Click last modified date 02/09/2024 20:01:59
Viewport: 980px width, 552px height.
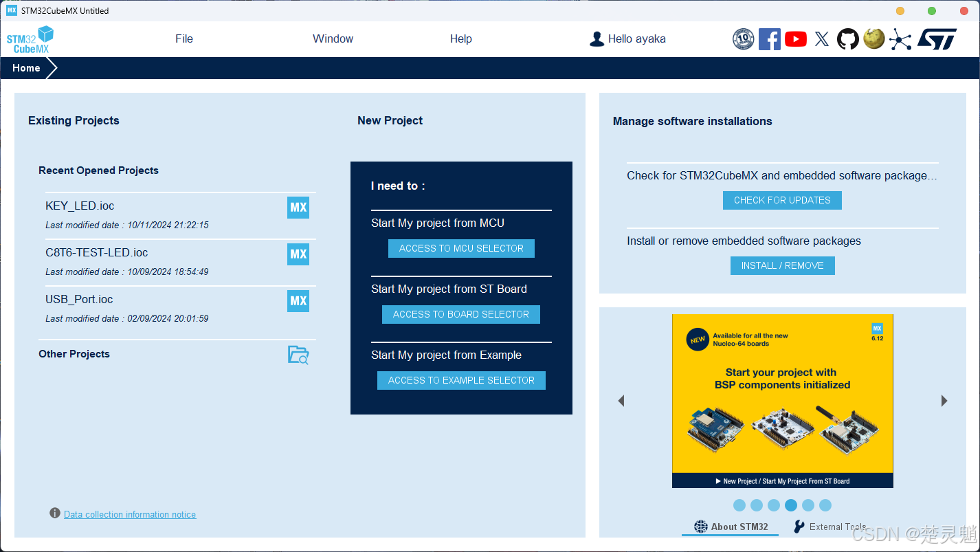click(127, 318)
